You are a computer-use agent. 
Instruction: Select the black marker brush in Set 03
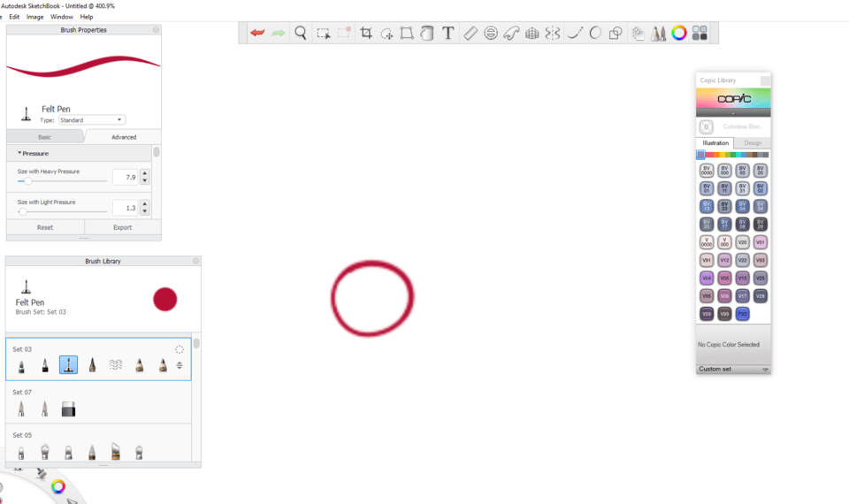pyautogui.click(x=45, y=365)
